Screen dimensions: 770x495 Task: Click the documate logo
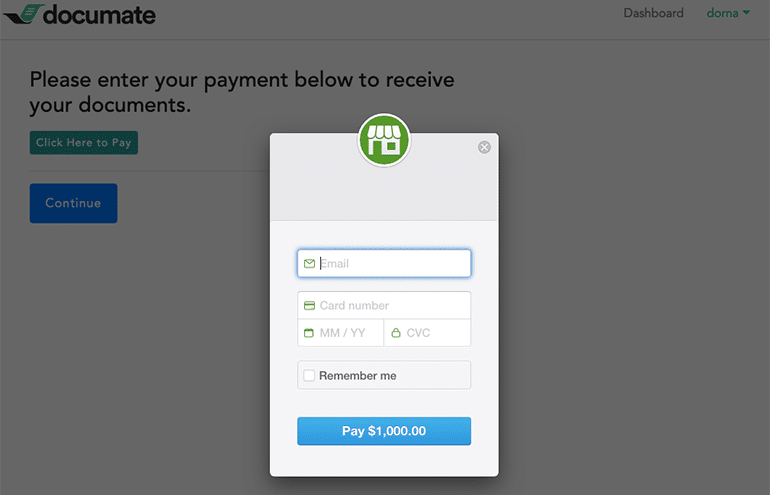click(x=80, y=15)
